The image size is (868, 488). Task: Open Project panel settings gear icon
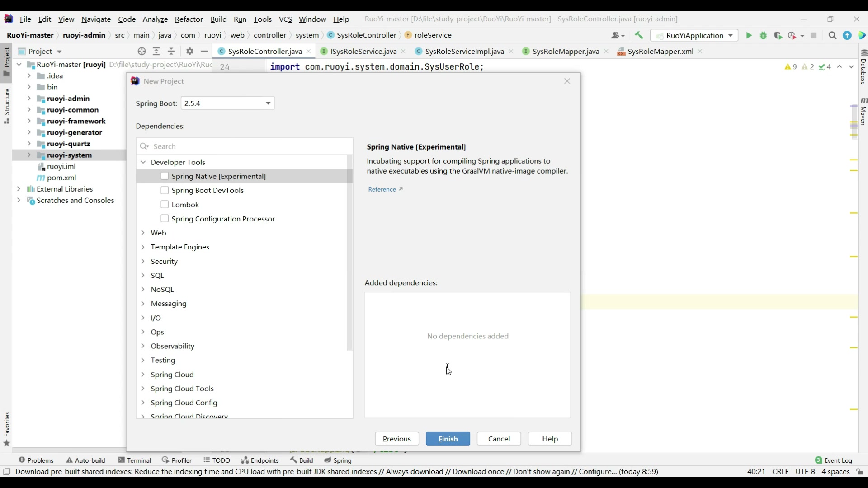(x=190, y=51)
